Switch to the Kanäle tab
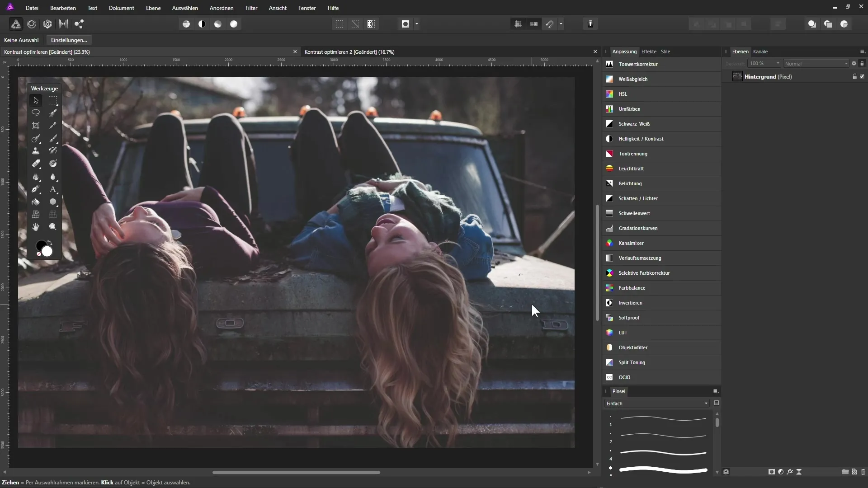Image resolution: width=868 pixels, height=488 pixels. 760,52
